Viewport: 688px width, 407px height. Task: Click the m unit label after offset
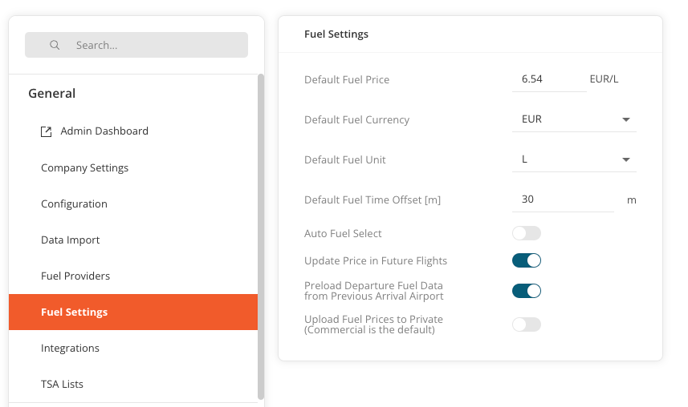click(x=631, y=200)
